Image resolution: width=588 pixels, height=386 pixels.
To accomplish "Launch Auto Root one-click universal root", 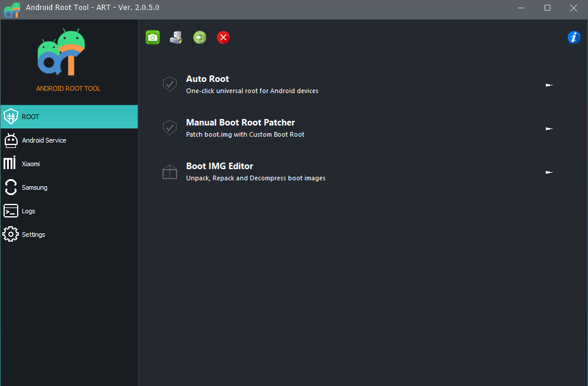I will (x=207, y=78).
